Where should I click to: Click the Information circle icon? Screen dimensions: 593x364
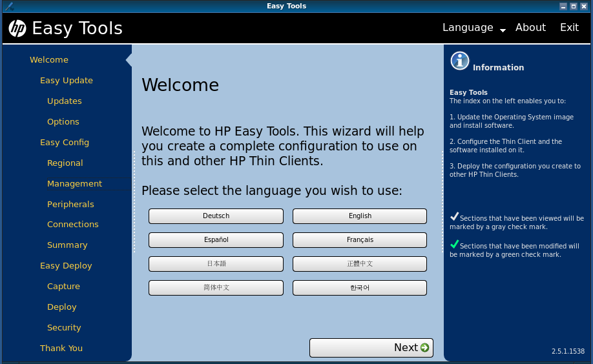point(459,61)
